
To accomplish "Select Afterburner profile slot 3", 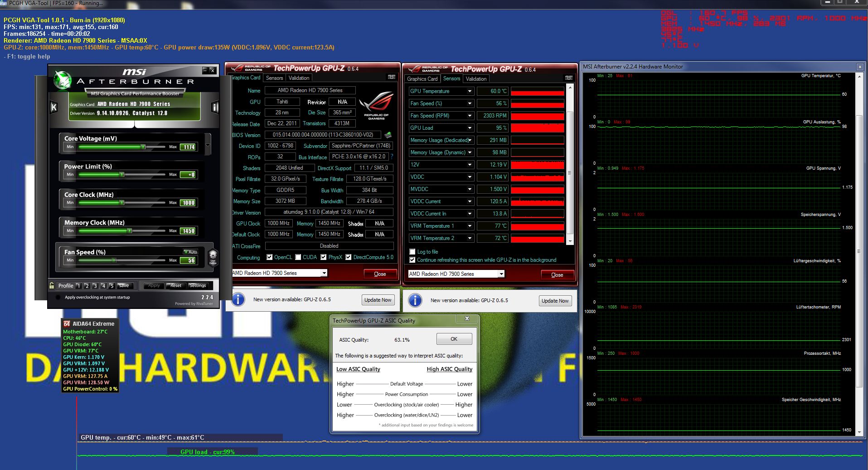I will [x=95, y=286].
